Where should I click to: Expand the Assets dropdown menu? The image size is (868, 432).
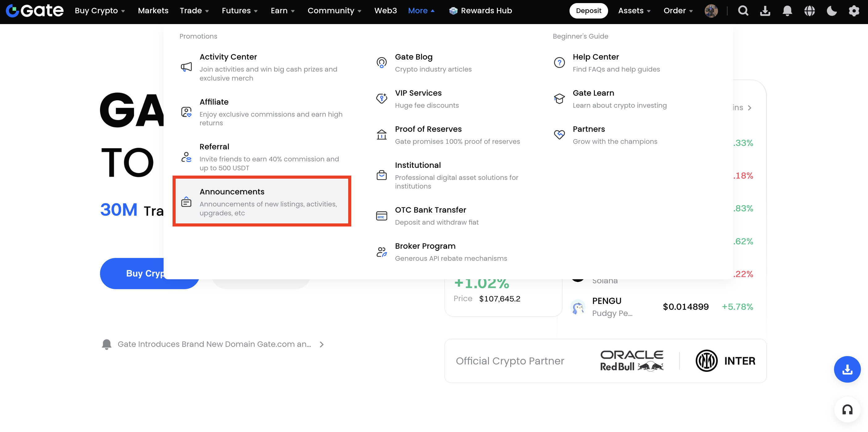click(x=634, y=11)
